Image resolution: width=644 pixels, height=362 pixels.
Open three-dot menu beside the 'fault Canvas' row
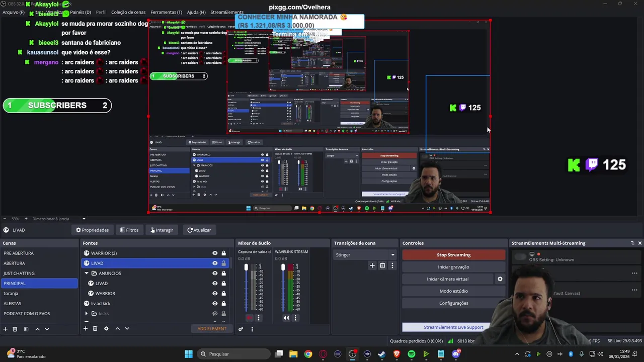(x=634, y=290)
